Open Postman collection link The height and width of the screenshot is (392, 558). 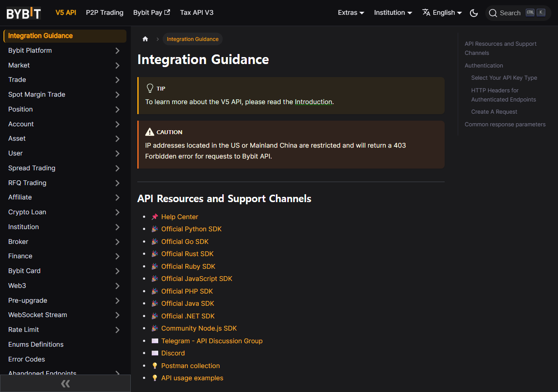click(191, 366)
